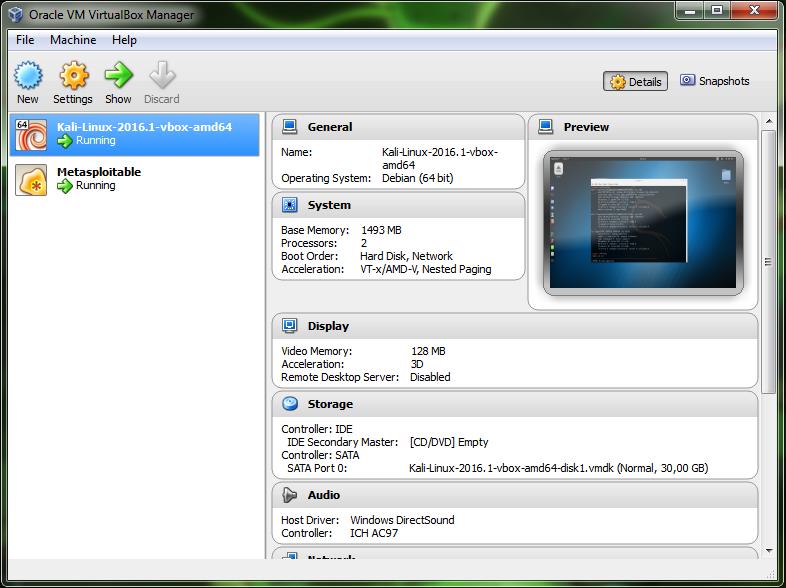Screen dimensions: 786x588
Task: Click Acceleration value VT-x/AMD-V, Nested Paging
Action: (426, 269)
